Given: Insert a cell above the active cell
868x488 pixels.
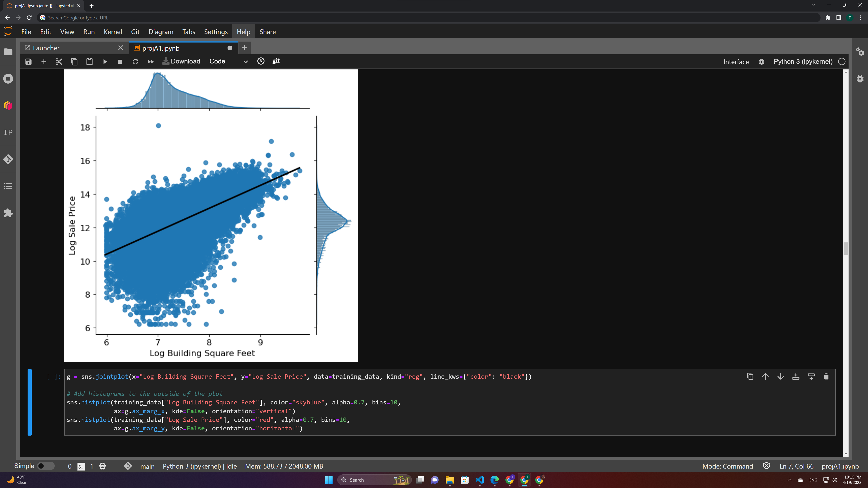Looking at the screenshot, I should [x=796, y=377].
